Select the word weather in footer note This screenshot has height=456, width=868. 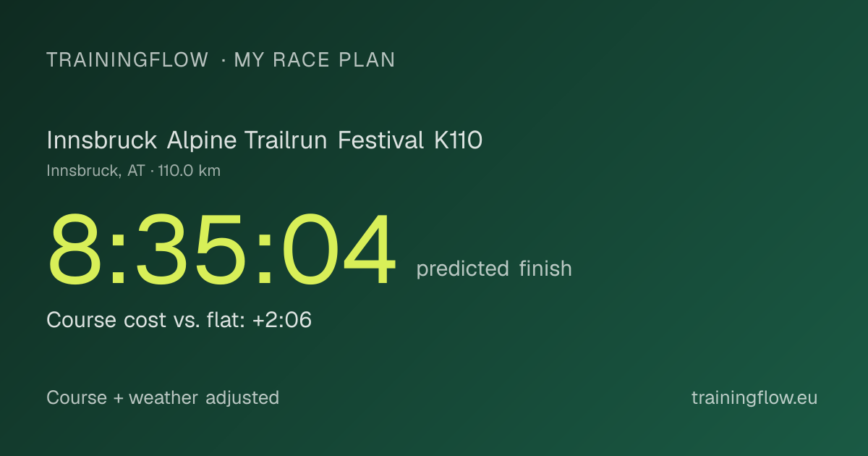[163, 397]
